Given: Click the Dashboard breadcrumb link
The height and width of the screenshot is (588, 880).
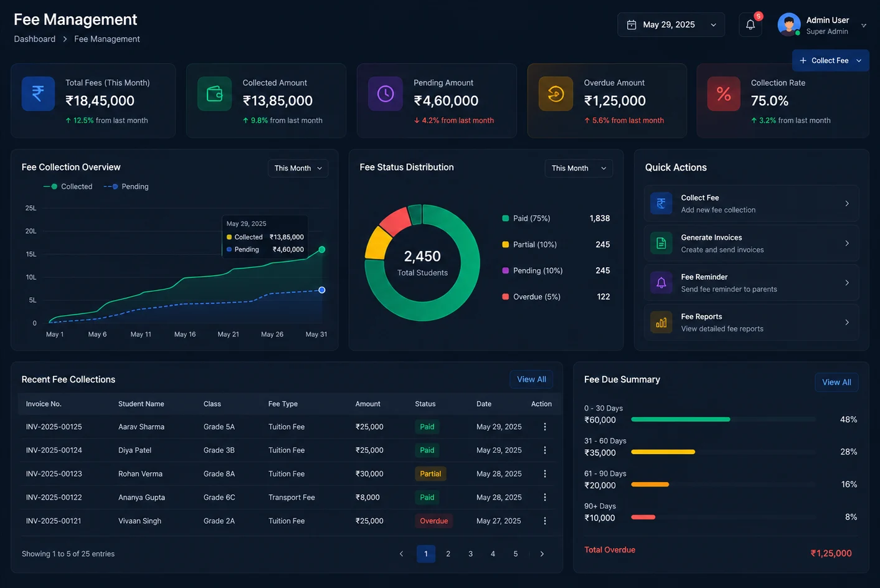Looking at the screenshot, I should pyautogui.click(x=35, y=39).
